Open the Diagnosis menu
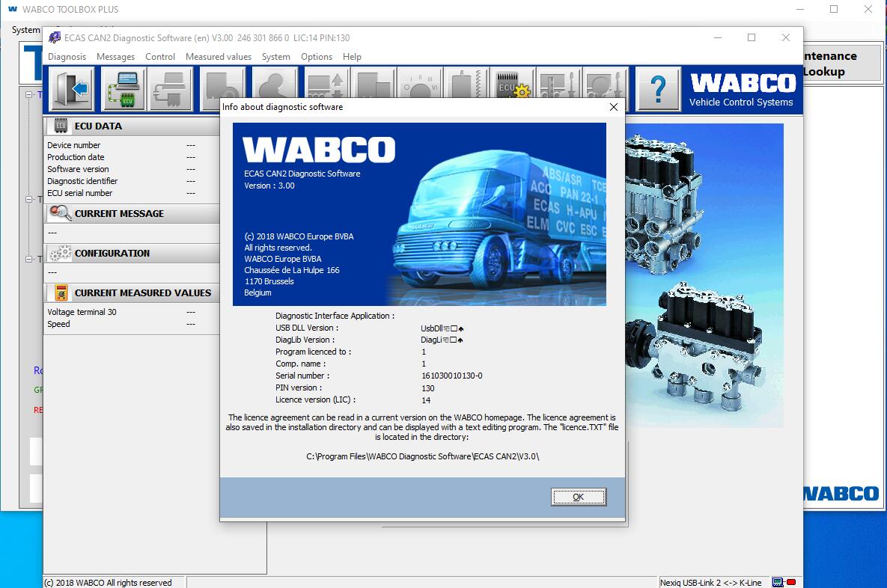887x588 pixels. pos(67,57)
